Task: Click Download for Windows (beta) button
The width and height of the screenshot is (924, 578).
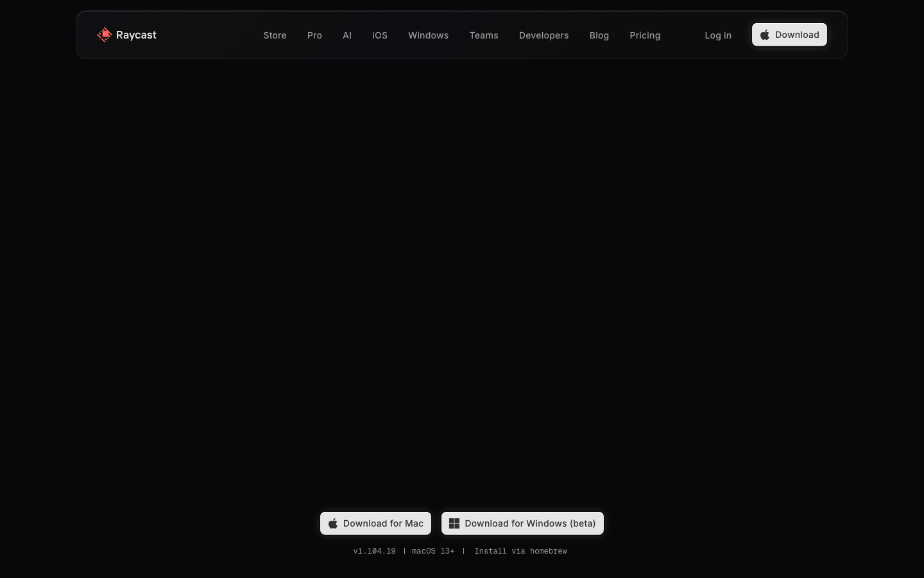Action: (522, 523)
